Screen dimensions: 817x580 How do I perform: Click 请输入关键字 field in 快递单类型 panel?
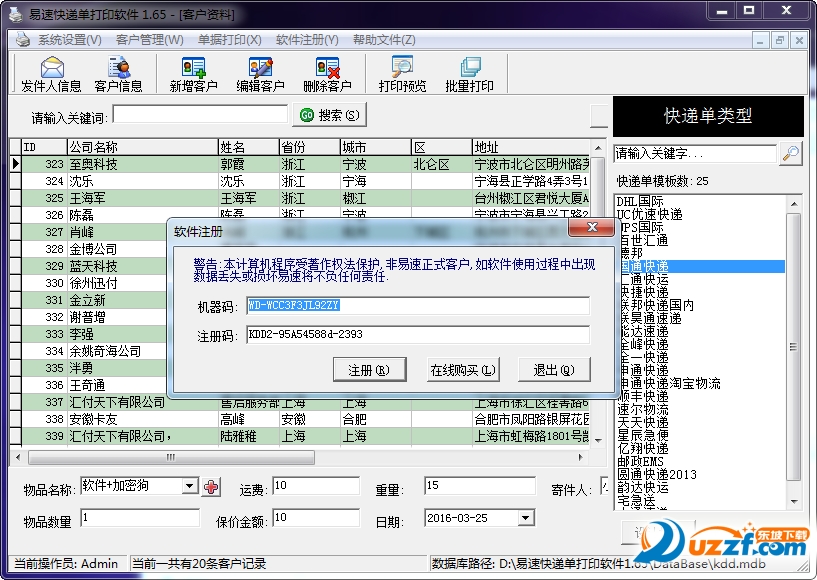pos(695,154)
